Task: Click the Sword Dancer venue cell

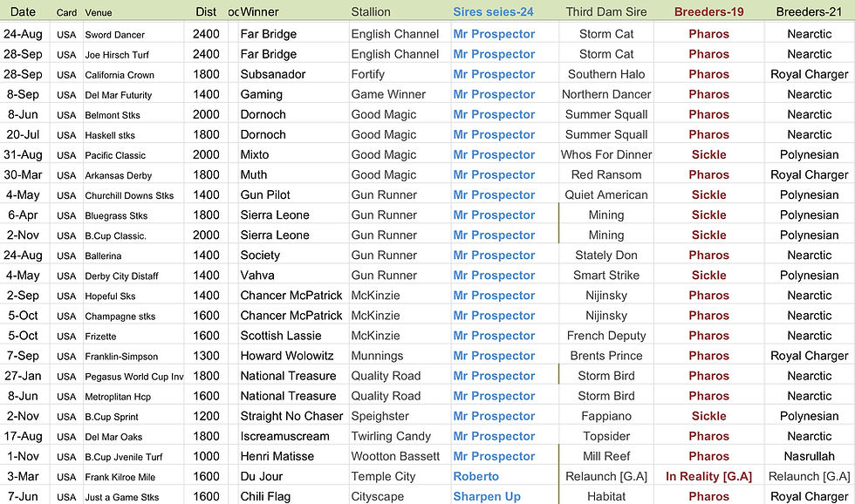Action: point(114,34)
